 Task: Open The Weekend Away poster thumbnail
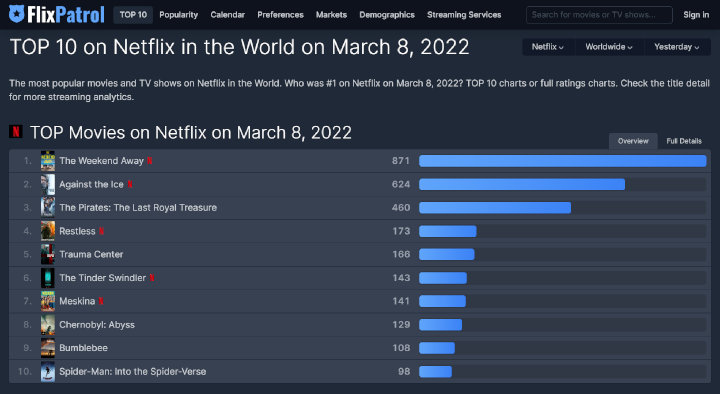48,161
